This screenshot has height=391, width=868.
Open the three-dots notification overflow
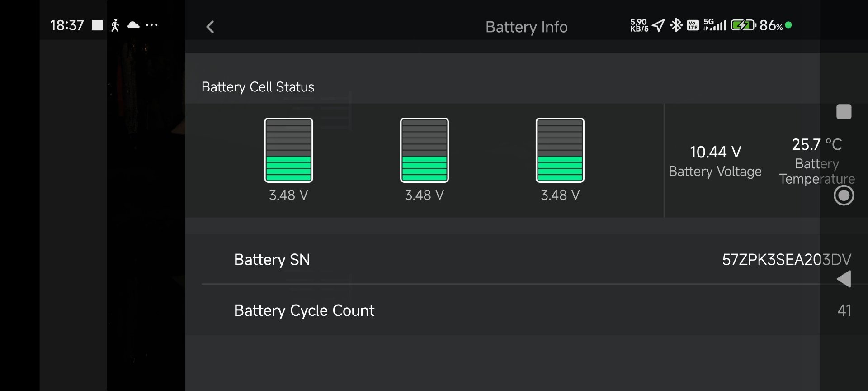click(152, 25)
